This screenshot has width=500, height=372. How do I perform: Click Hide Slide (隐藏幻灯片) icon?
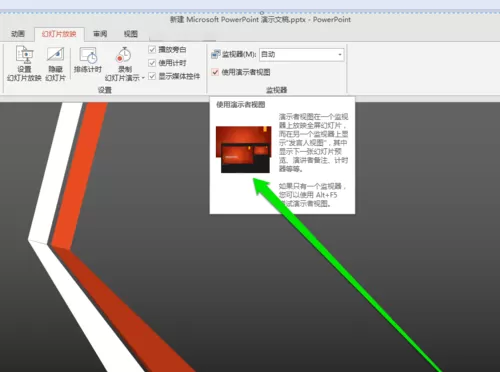click(55, 55)
